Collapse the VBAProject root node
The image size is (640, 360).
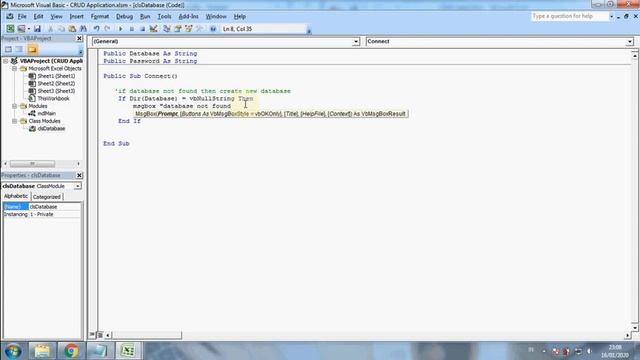click(6, 61)
